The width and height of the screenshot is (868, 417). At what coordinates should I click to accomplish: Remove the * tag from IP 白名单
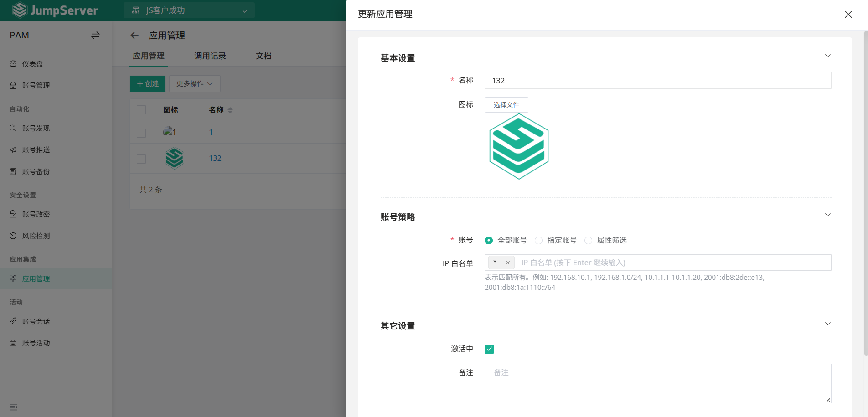pyautogui.click(x=507, y=263)
